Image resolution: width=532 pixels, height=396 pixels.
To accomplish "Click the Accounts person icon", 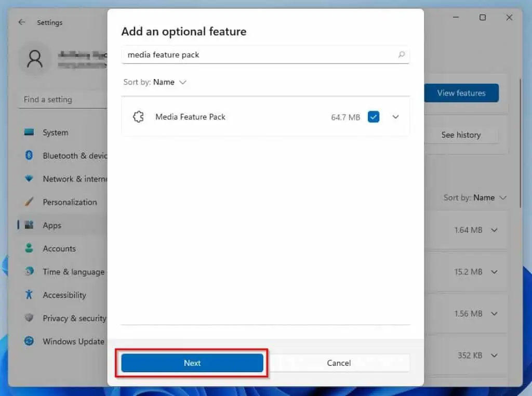I will [29, 248].
